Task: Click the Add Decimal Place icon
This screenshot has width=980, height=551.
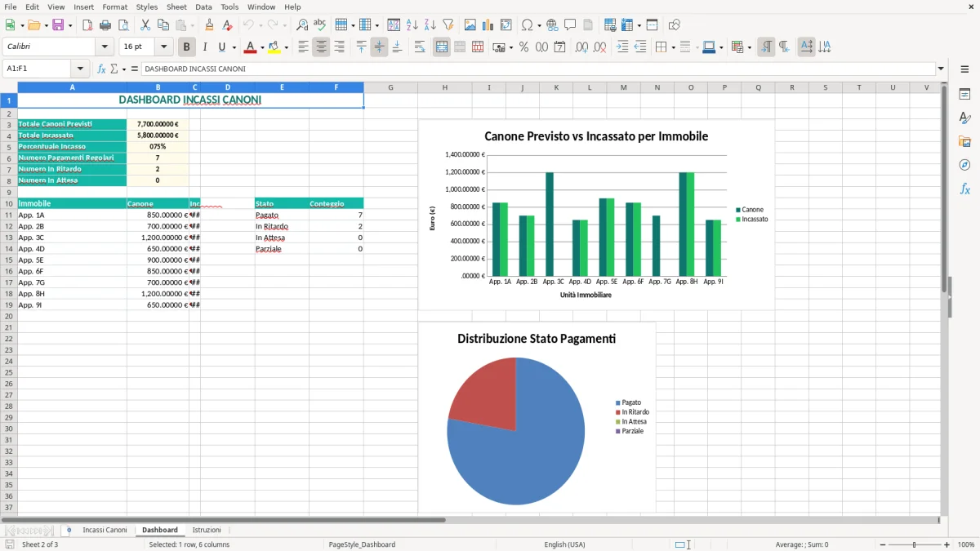Action: tap(582, 47)
